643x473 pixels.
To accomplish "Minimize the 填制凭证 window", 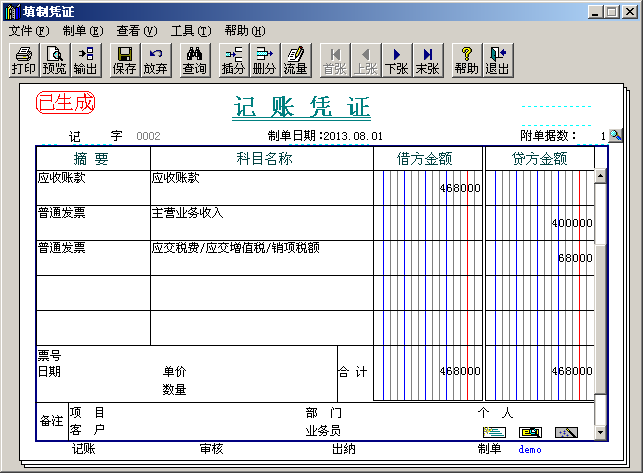I will pos(595,11).
